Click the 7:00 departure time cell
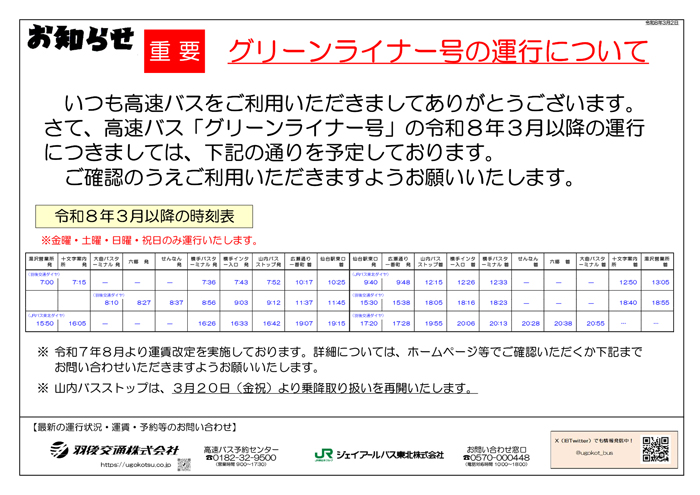This screenshot has height=495, width=700. click(46, 283)
